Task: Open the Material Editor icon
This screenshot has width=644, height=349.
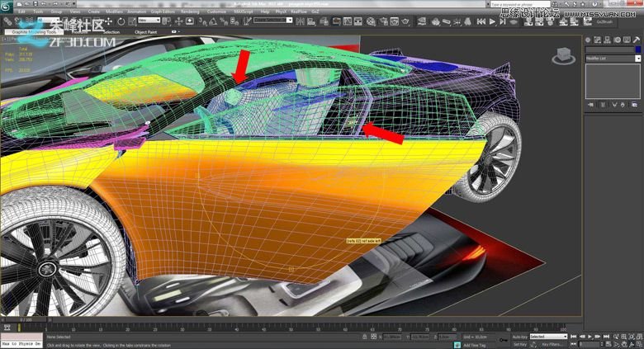Action: click(x=371, y=21)
